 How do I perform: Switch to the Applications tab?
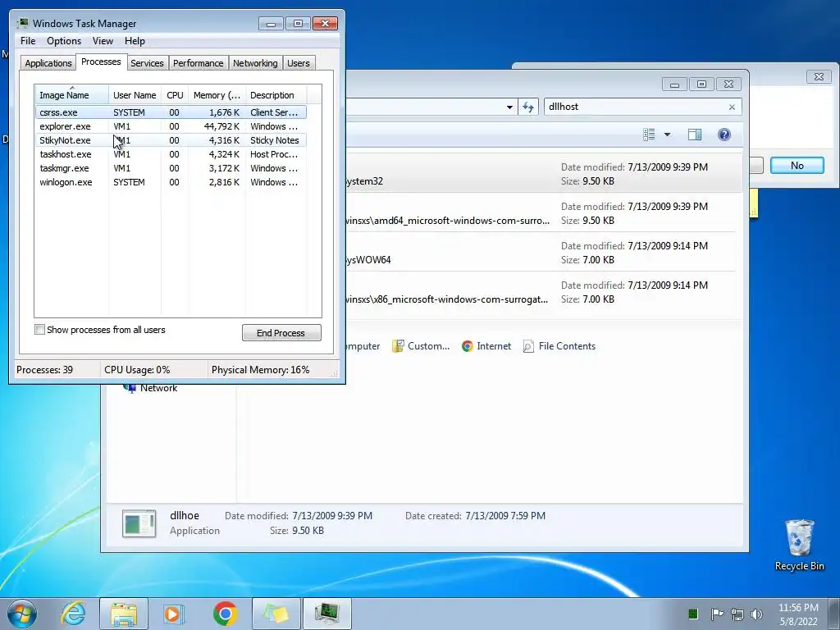pos(48,63)
